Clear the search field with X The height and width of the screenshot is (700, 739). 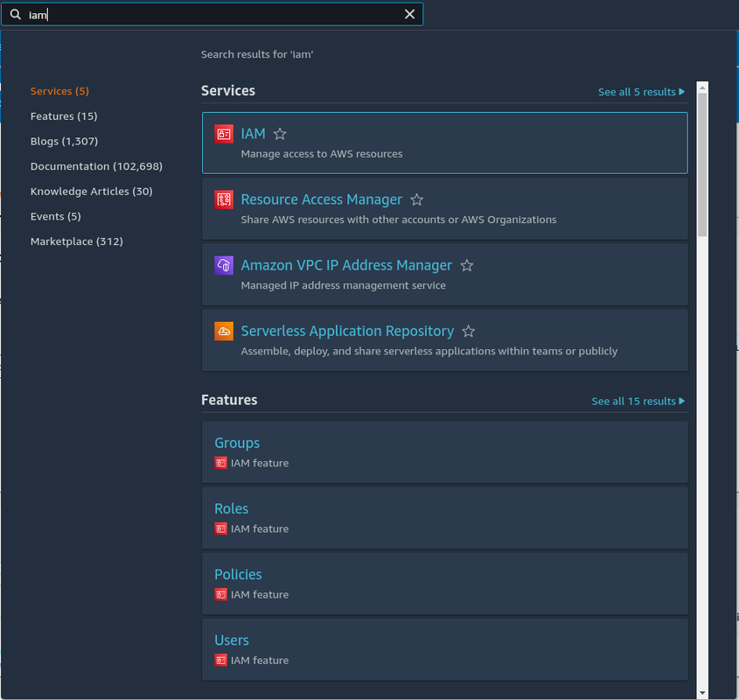tap(409, 15)
